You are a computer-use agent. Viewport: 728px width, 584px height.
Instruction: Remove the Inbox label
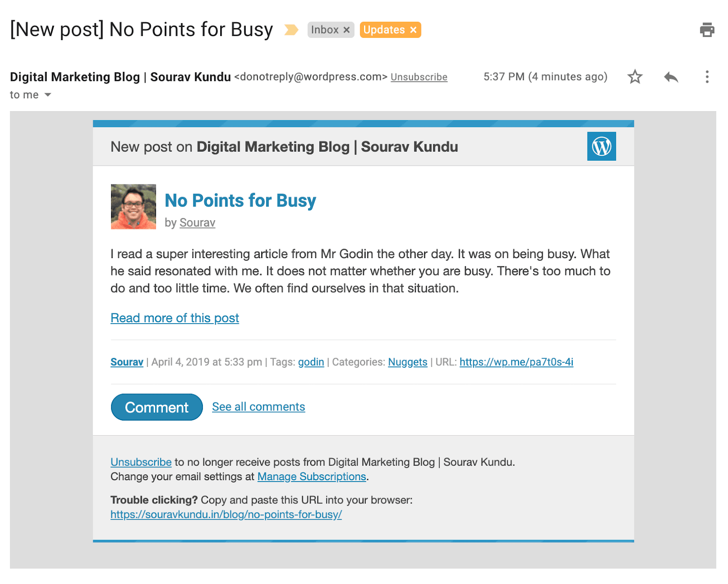[x=346, y=30]
